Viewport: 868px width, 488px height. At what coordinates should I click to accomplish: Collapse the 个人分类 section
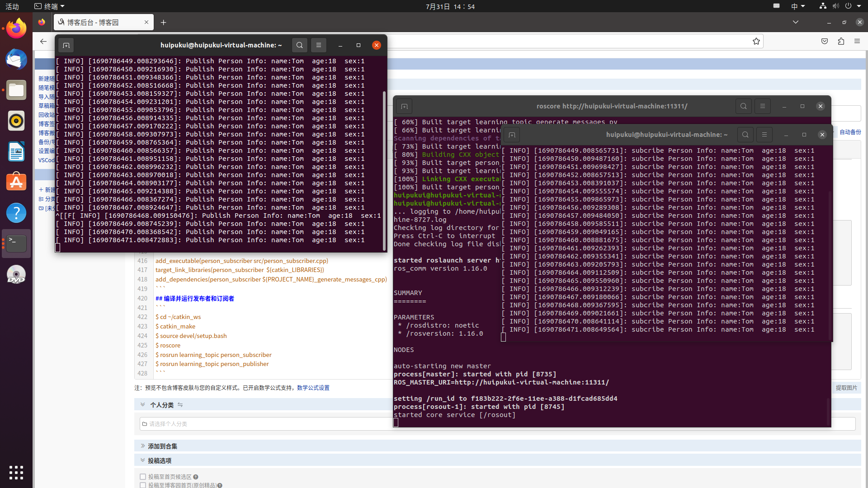[143, 405]
